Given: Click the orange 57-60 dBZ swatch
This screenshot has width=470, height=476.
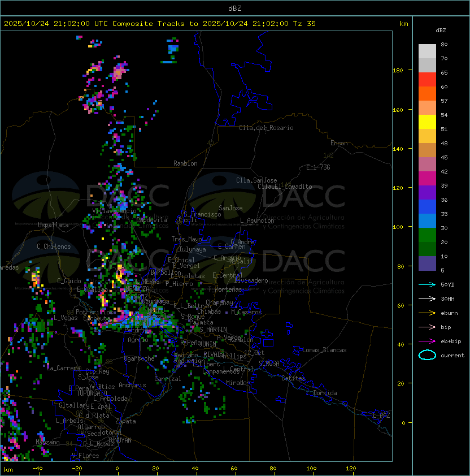Looking at the screenshot, I should coord(427,94).
